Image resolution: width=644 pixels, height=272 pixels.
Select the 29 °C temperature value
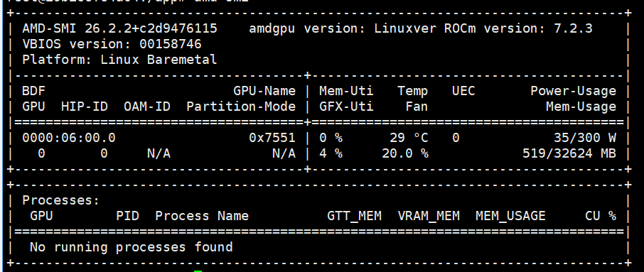(x=409, y=138)
